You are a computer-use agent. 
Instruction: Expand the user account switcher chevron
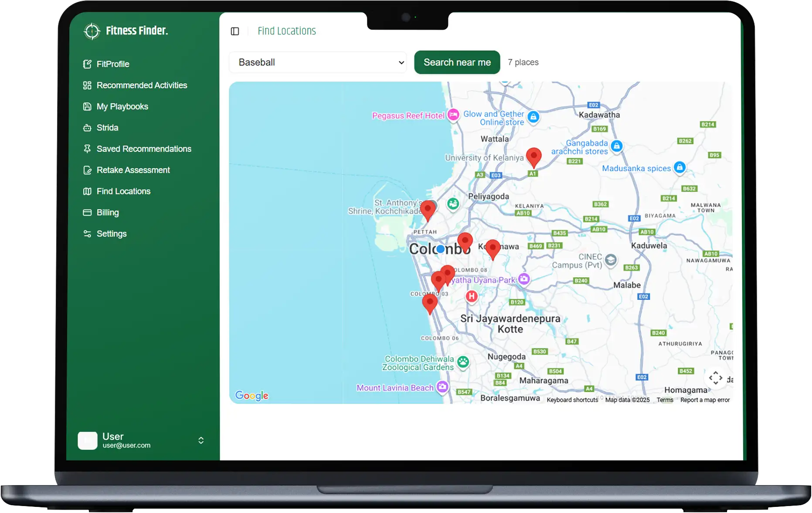pyautogui.click(x=201, y=441)
